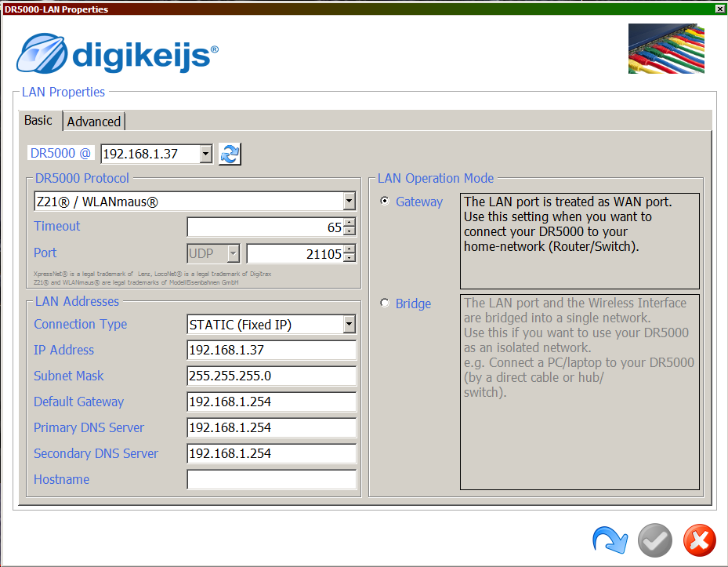Click the 'Subnet Mask' label

(69, 376)
